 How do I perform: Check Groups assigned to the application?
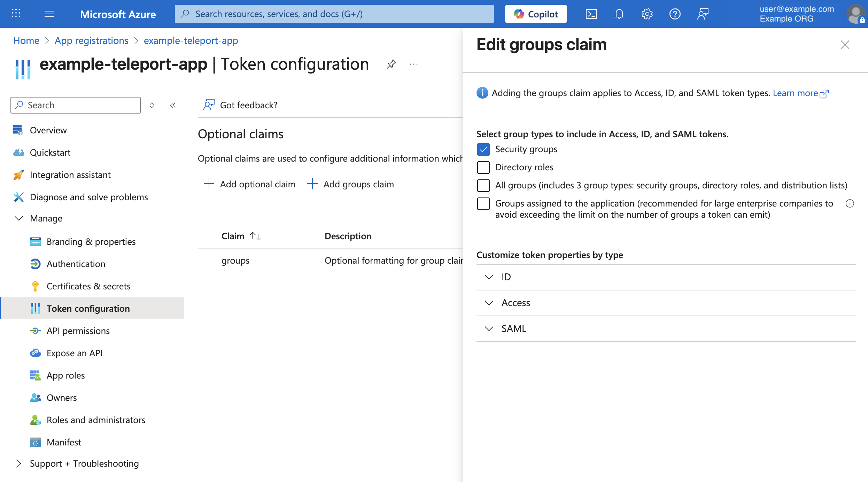483,204
